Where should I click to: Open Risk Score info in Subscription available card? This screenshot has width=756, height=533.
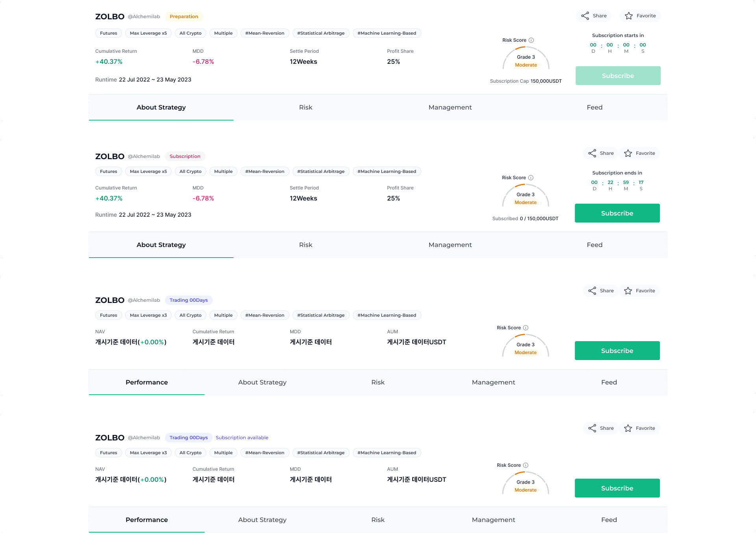[x=526, y=465]
